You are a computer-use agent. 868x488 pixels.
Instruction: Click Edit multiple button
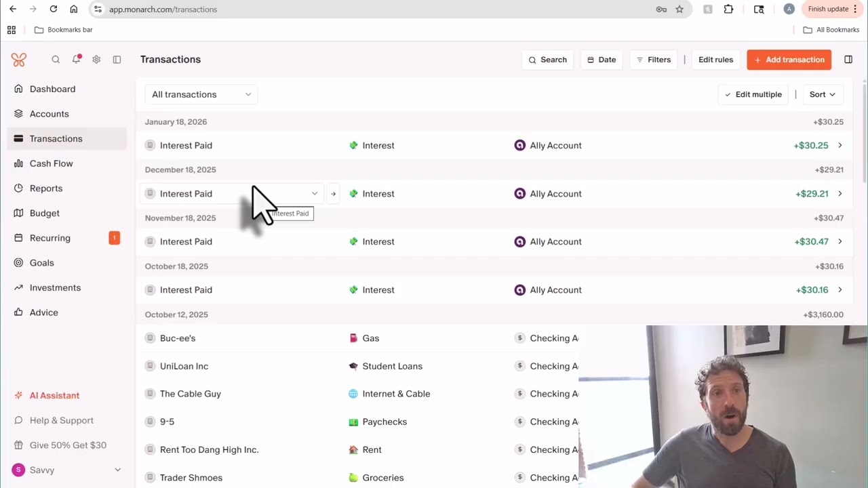point(753,94)
